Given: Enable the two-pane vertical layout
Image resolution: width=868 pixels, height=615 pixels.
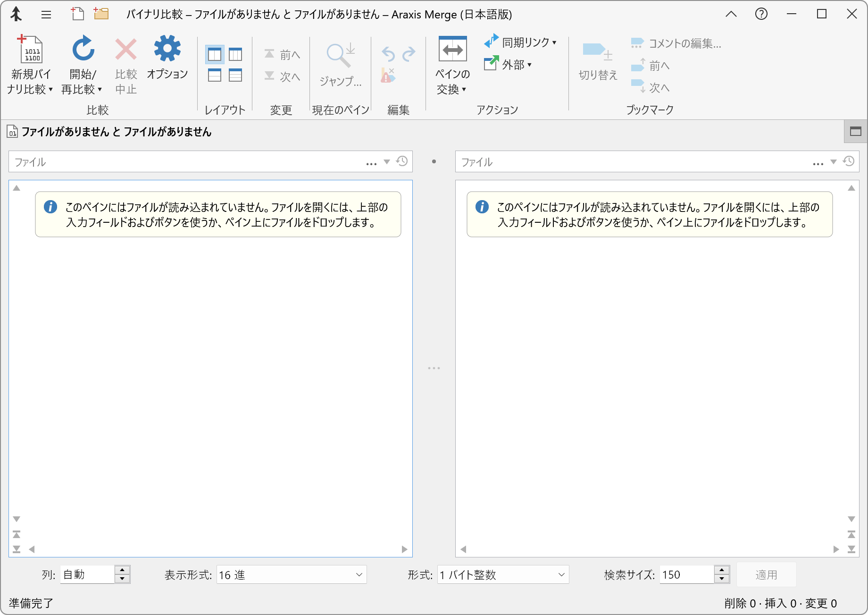Looking at the screenshot, I should click(x=214, y=55).
